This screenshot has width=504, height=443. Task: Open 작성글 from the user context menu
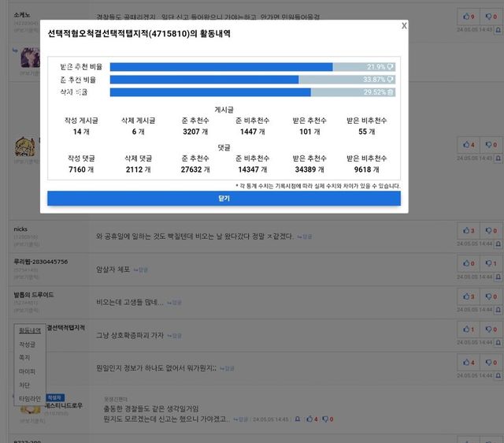[x=28, y=344]
